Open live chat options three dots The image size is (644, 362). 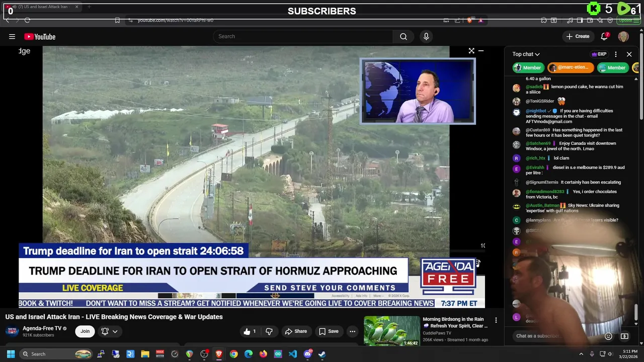click(x=616, y=54)
